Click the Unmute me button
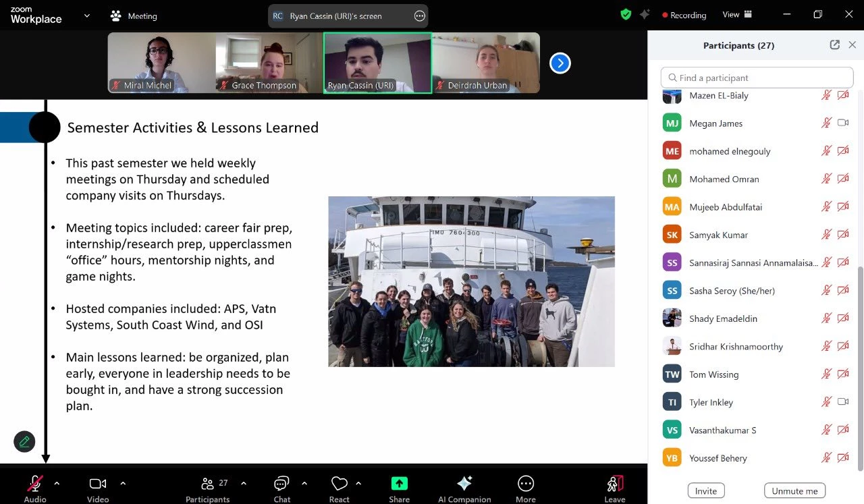The image size is (864, 504). coord(794,491)
